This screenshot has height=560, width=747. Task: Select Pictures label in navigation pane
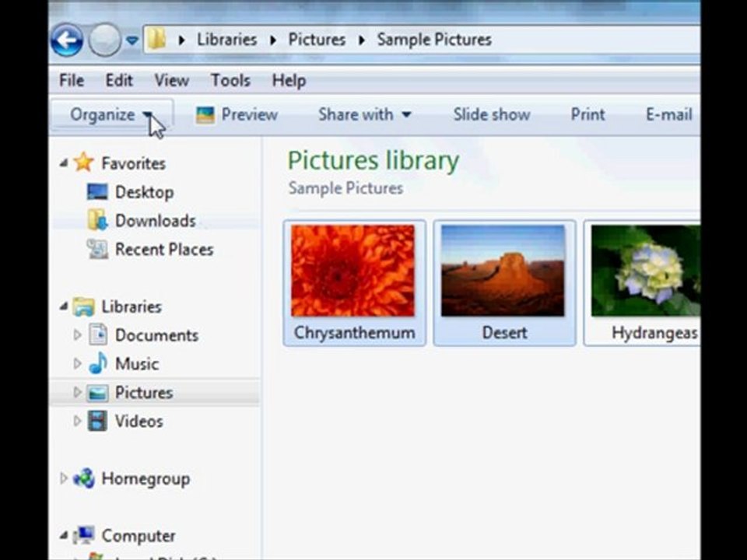pos(144,393)
